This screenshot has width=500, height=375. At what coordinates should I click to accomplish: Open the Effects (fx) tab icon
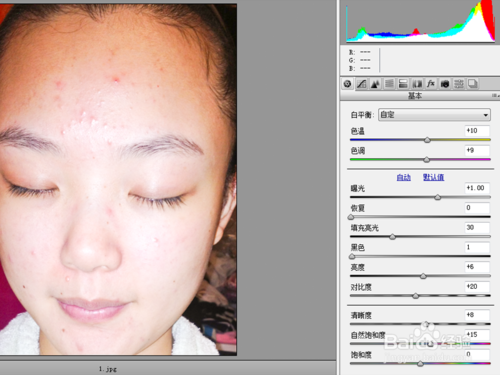click(431, 84)
